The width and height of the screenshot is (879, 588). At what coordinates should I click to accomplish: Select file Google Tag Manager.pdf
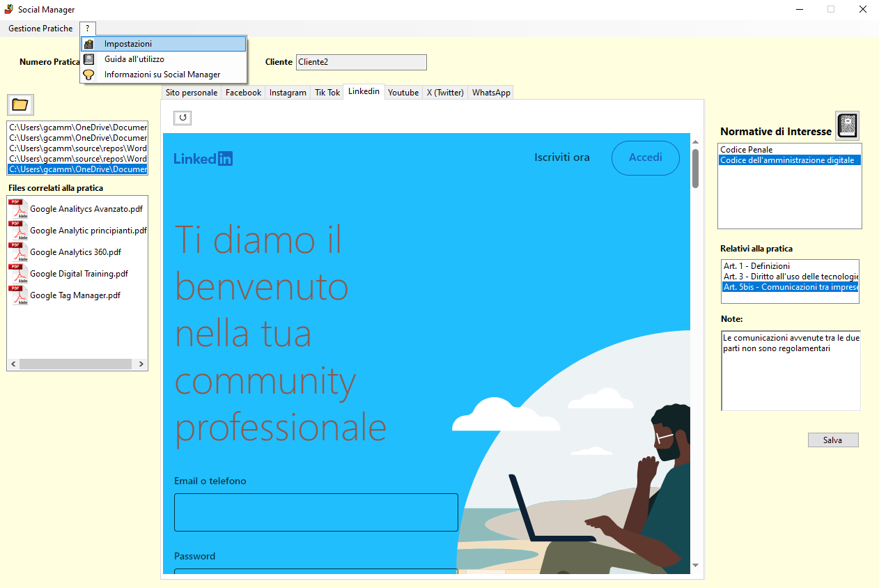coord(75,295)
